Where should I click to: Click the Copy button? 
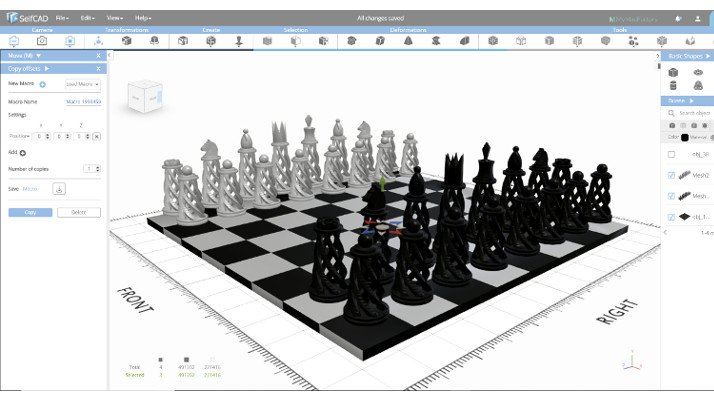31,212
